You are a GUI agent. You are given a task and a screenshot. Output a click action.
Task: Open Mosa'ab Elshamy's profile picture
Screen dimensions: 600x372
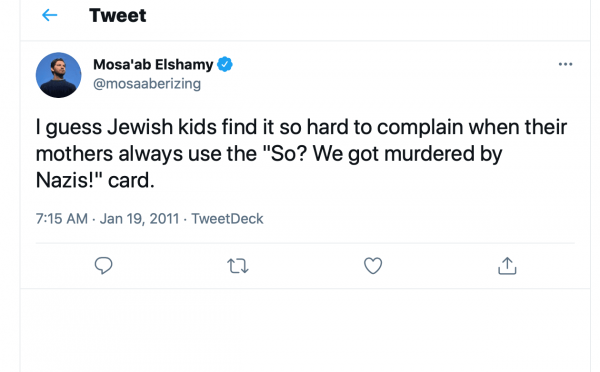click(x=59, y=75)
